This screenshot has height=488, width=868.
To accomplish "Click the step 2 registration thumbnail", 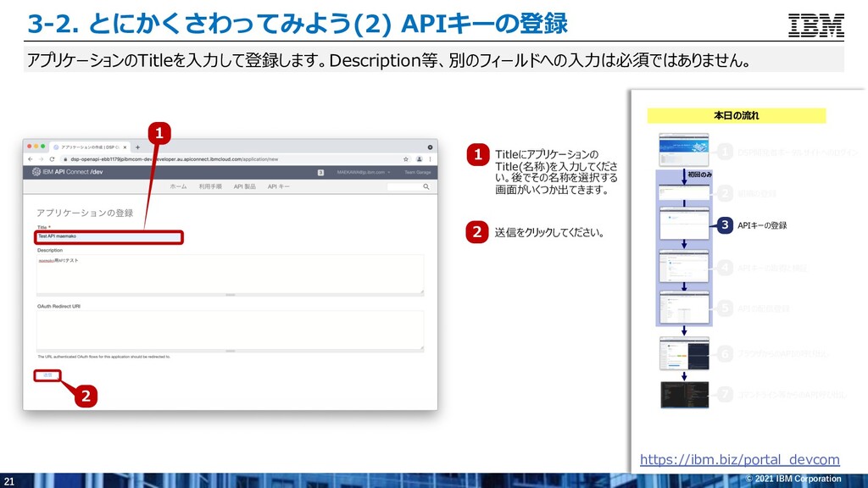I will (684, 192).
